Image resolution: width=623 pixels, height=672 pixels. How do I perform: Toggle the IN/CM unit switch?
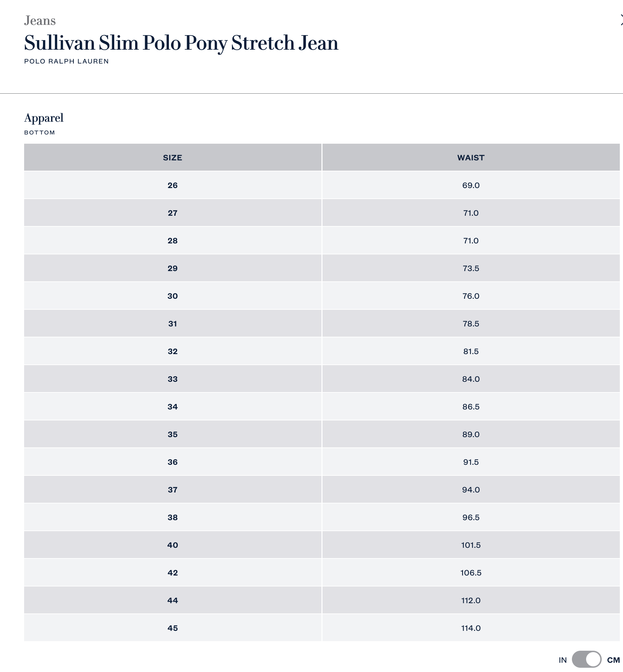click(x=586, y=660)
